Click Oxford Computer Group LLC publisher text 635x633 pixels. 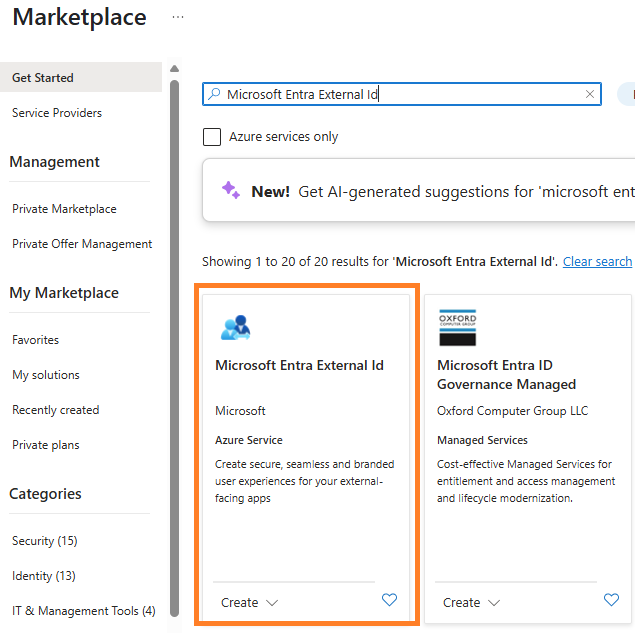512,411
